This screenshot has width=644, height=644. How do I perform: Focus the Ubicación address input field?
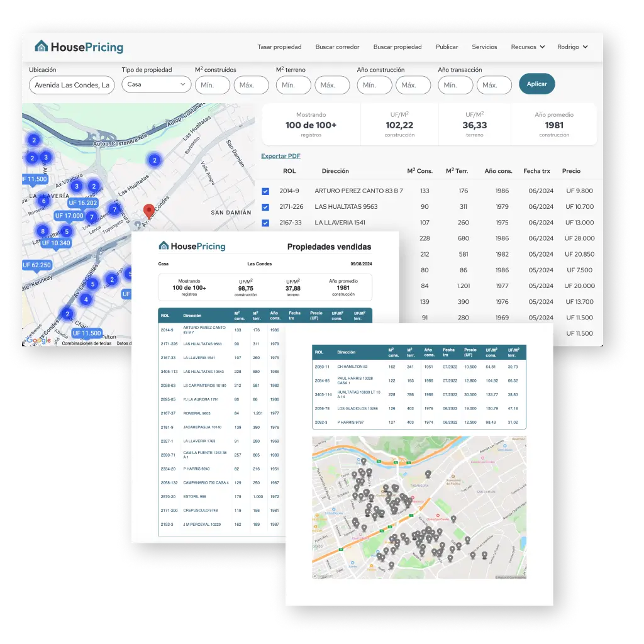coord(72,85)
